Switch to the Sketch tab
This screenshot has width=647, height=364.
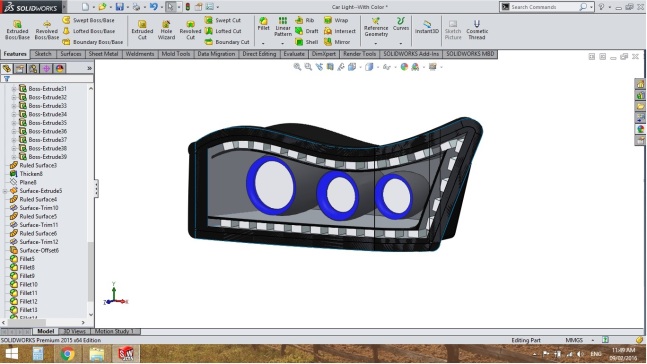click(43, 54)
